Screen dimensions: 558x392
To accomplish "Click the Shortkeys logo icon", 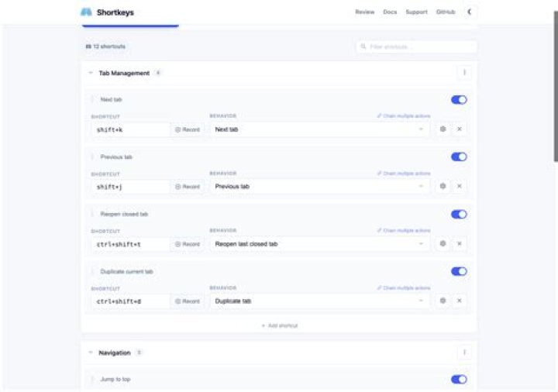I will 86,12.
